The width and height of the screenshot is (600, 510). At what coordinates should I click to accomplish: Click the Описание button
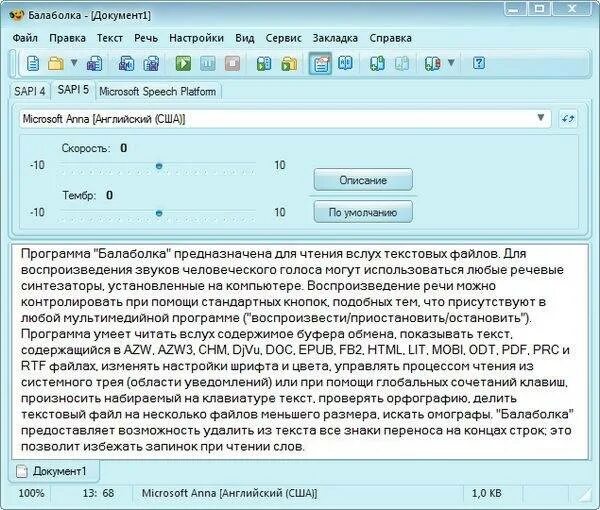pos(363,180)
